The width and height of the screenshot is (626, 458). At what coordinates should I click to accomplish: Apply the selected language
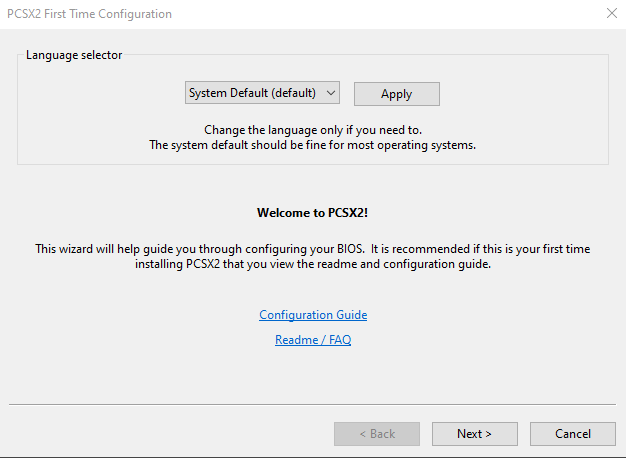point(396,94)
